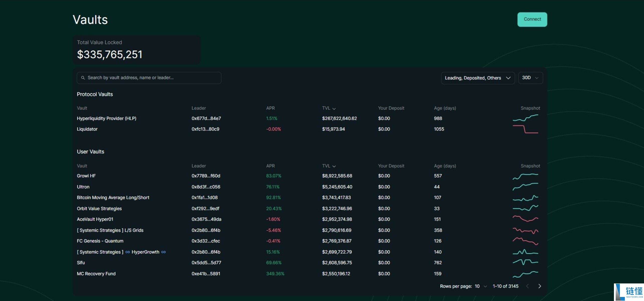644x301 pixels.
Task: Open Leading, Deposited, Others filter dropdown
Action: tap(478, 78)
